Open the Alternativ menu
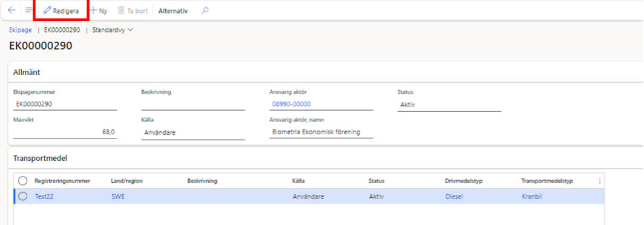The width and height of the screenshot is (644, 225). pyautogui.click(x=173, y=11)
